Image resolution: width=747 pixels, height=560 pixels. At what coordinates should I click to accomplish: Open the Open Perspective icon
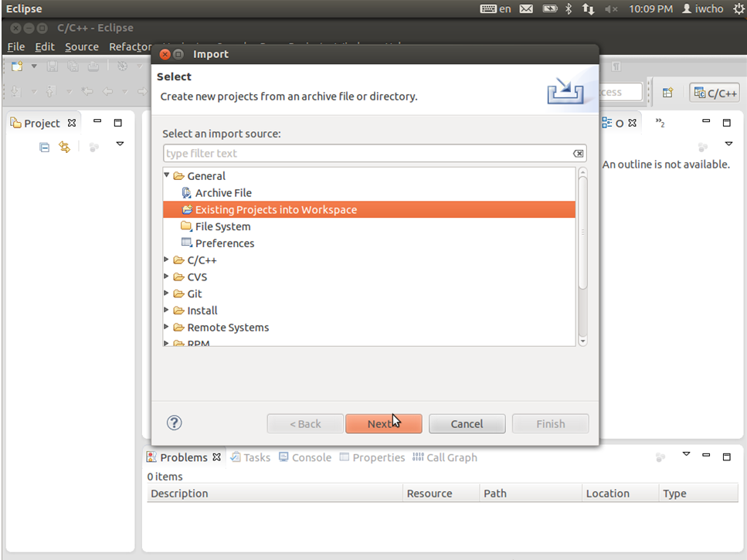tap(667, 93)
